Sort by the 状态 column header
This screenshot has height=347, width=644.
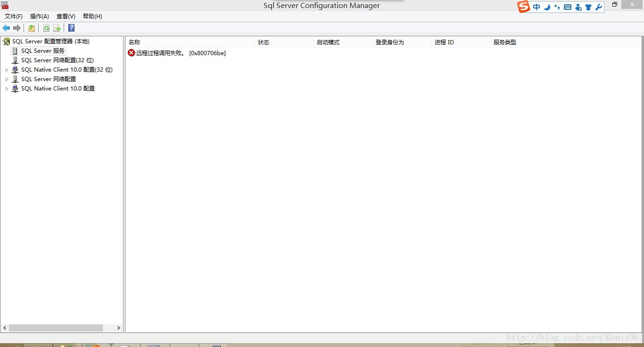pyautogui.click(x=284, y=42)
